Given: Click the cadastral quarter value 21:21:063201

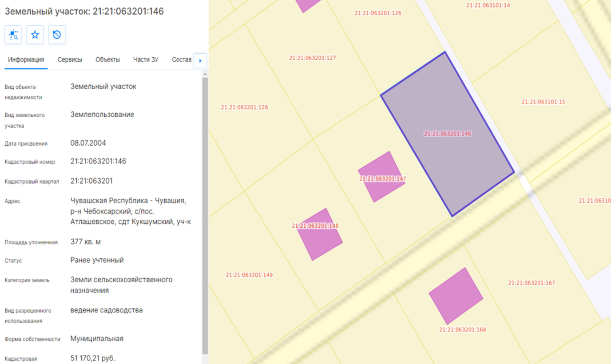Looking at the screenshot, I should [91, 181].
